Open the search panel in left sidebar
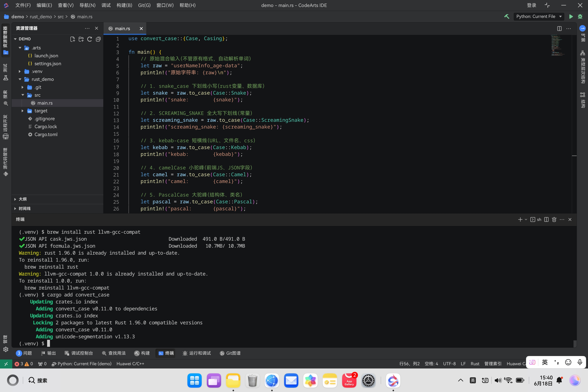This screenshot has width=588, height=392. 5,98
